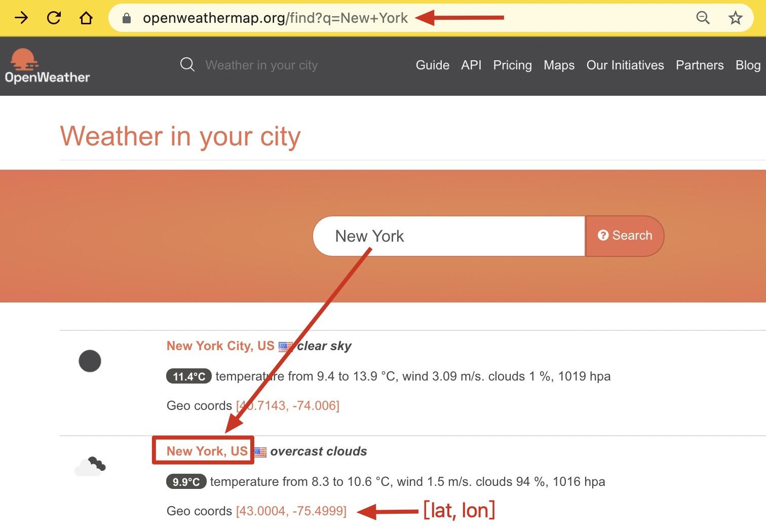Click the US flag next to New York City
This screenshot has height=532, width=766.
coord(285,347)
